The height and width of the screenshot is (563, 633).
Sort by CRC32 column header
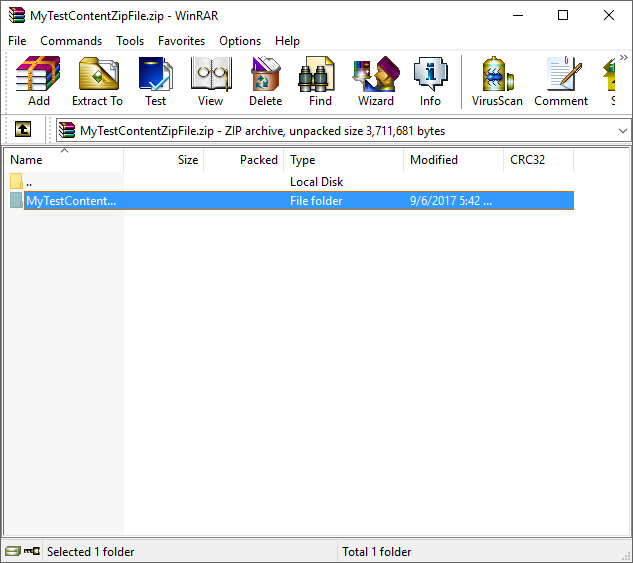pyautogui.click(x=539, y=160)
